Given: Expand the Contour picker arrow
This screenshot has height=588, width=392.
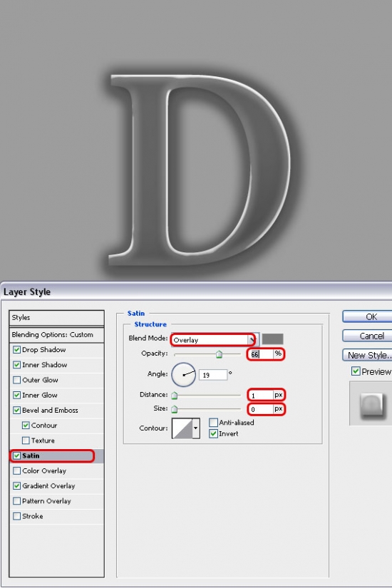Looking at the screenshot, I should pos(196,428).
